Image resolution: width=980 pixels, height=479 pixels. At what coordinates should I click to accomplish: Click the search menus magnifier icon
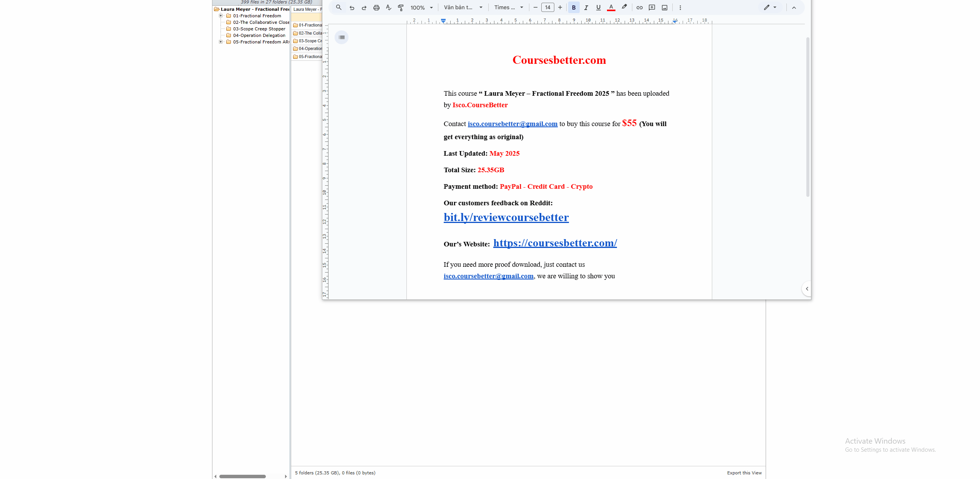[338, 7]
